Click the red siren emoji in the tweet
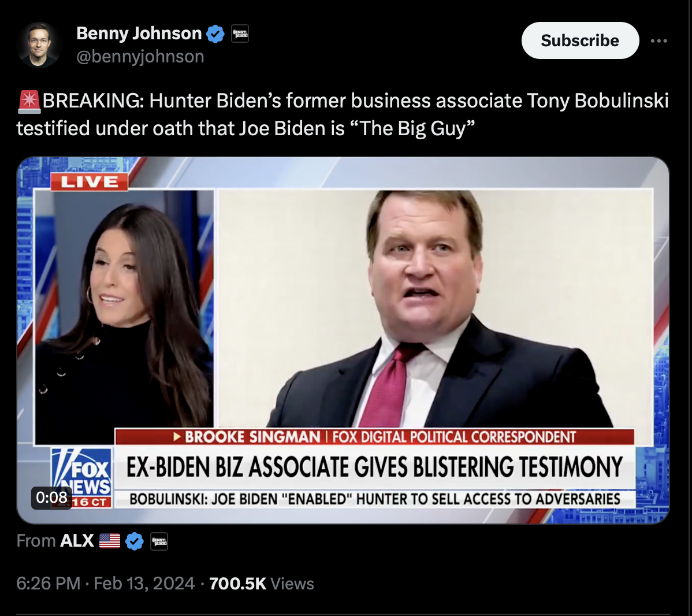This screenshot has height=616, width=692. tap(29, 101)
